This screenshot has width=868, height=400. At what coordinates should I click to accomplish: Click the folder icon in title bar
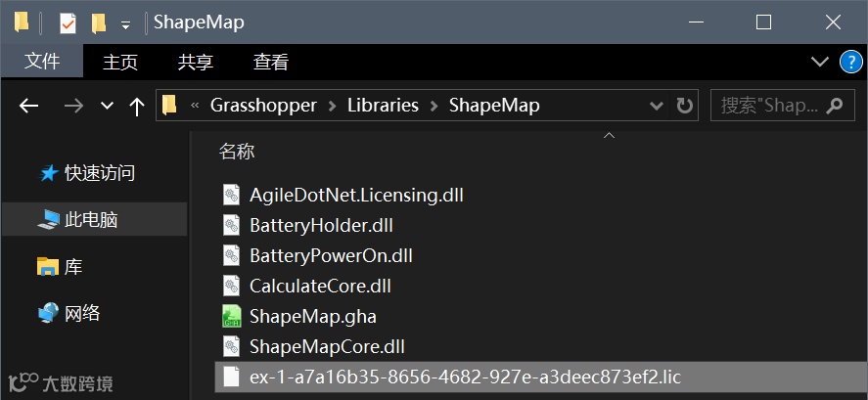[21, 22]
